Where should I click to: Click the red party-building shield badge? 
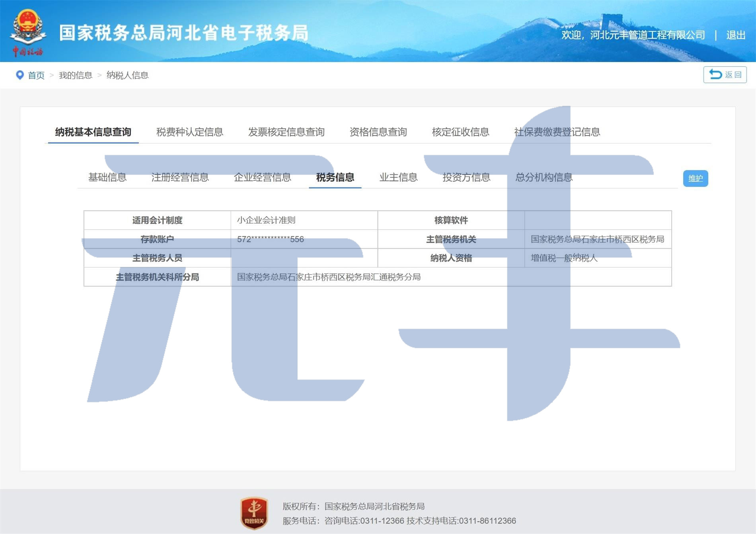(x=254, y=513)
